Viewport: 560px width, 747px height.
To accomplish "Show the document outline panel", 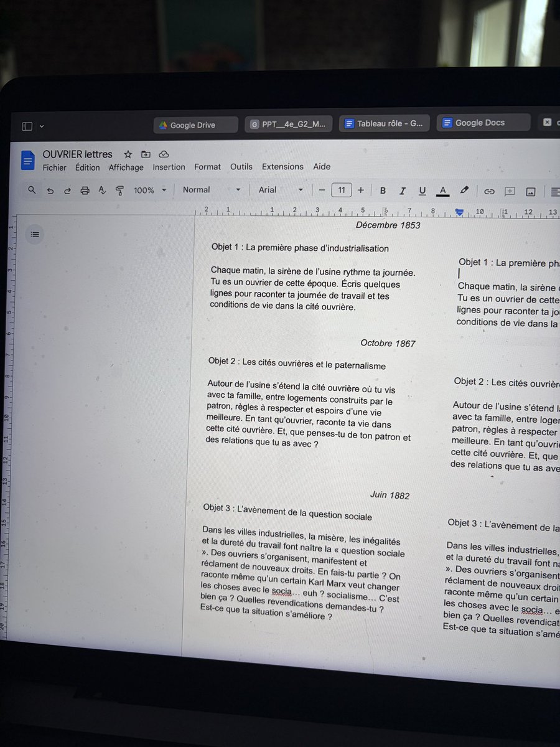I will [35, 234].
